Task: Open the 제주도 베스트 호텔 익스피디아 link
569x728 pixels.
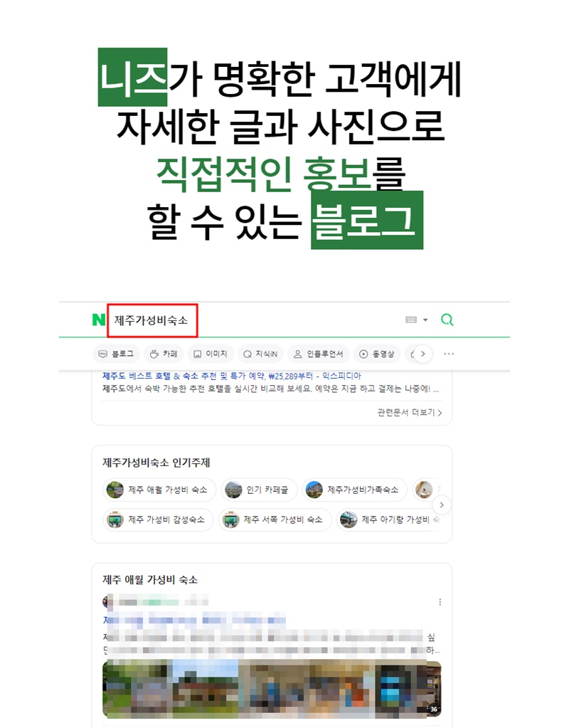Action: [x=232, y=376]
